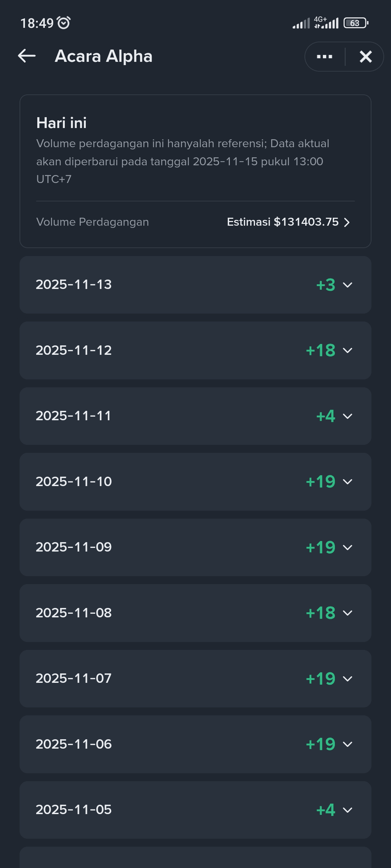Expand the 2025-11-13 entry chevron

tap(348, 285)
